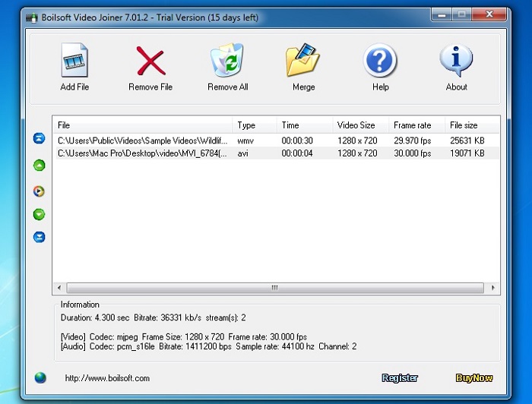Move file to top with blue arrow icon
Viewport: 532px width, 404px height.
tap(40, 139)
